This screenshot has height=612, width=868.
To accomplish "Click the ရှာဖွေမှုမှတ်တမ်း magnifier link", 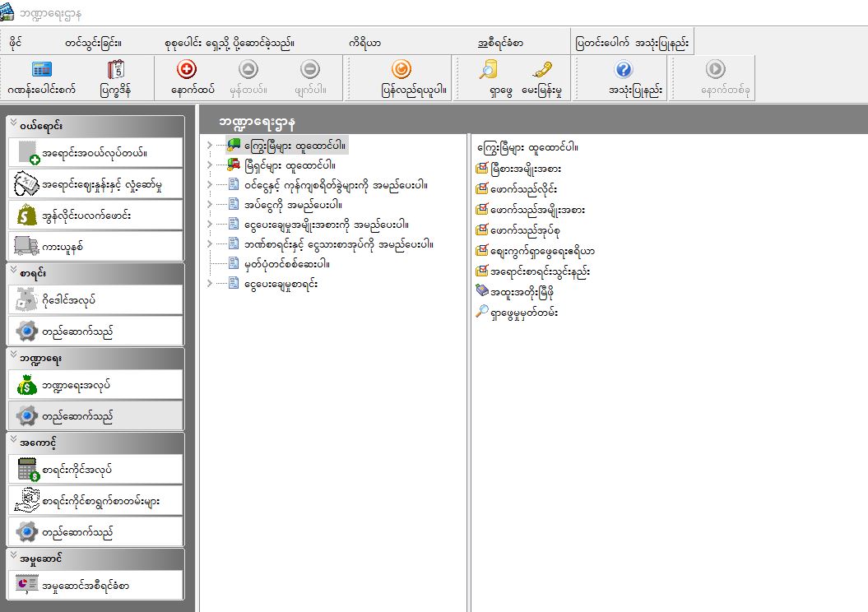I will [x=523, y=313].
